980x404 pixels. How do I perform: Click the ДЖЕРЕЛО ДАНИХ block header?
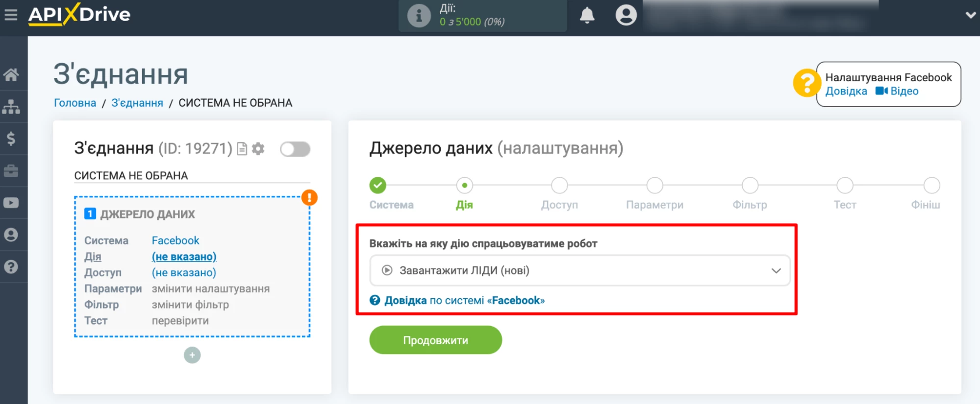click(140, 214)
